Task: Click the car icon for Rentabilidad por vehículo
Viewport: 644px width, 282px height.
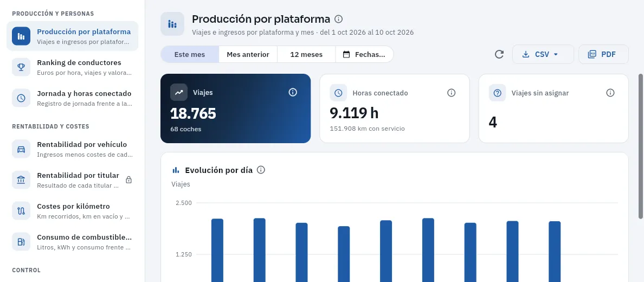Action: click(x=21, y=149)
